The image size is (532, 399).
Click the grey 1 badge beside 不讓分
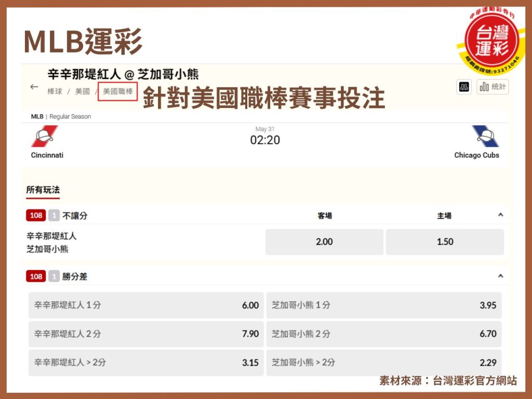click(54, 215)
